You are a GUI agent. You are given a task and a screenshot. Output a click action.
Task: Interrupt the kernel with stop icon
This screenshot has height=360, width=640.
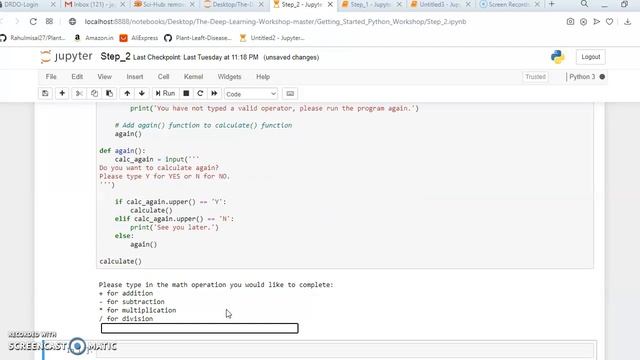186,93
